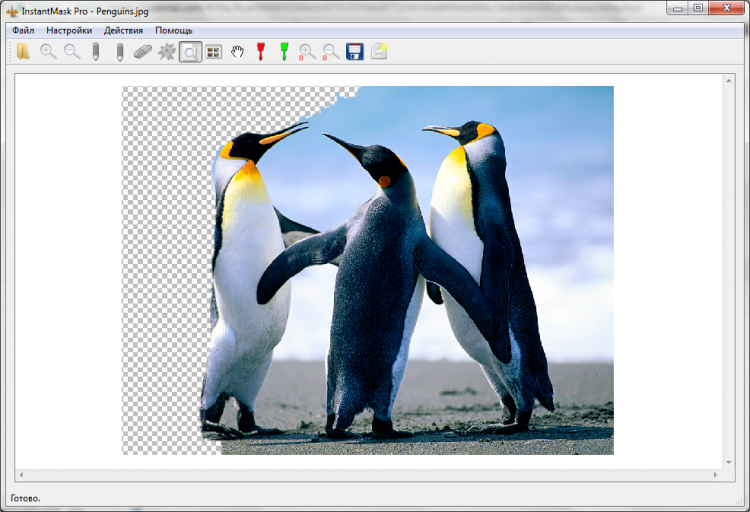Click the vertical scrollbar up arrow
The height and width of the screenshot is (512, 750).
pos(729,81)
